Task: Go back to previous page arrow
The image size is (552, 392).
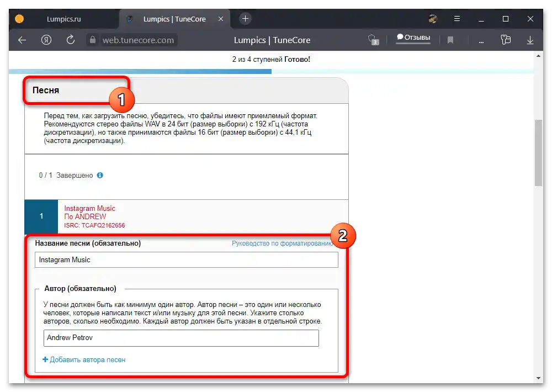Action: coord(22,40)
